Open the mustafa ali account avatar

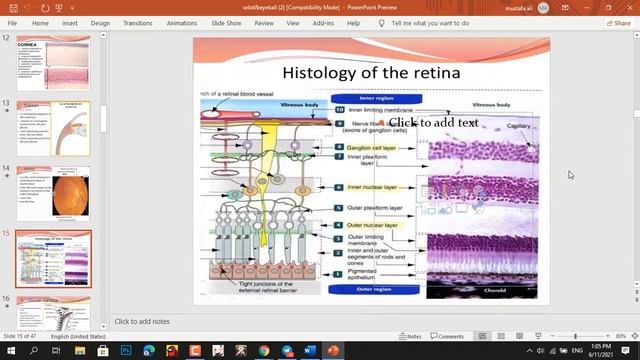(543, 8)
